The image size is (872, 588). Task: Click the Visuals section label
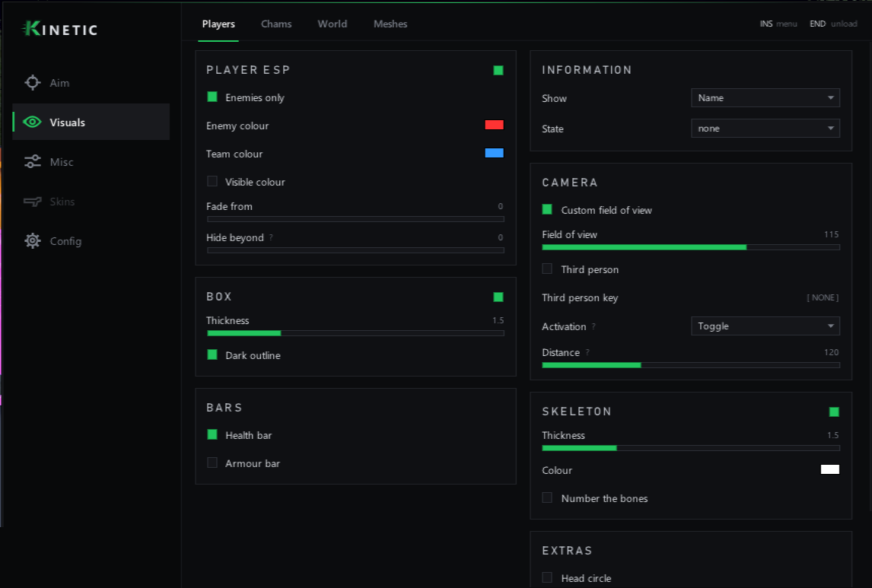67,122
